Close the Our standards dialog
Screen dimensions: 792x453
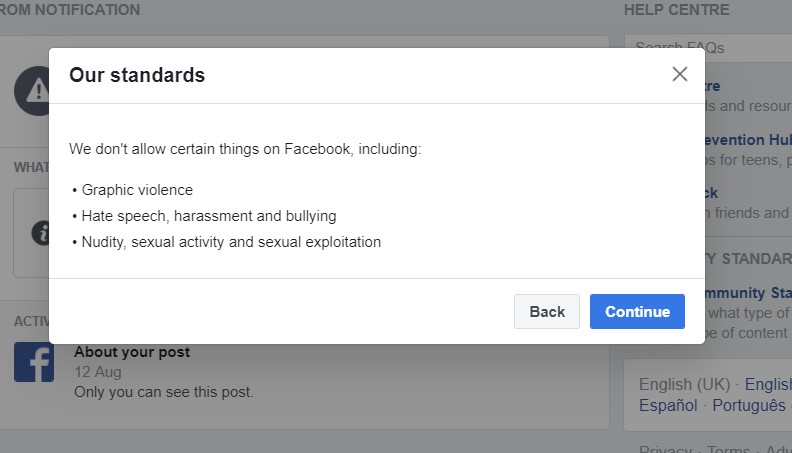pyautogui.click(x=680, y=74)
